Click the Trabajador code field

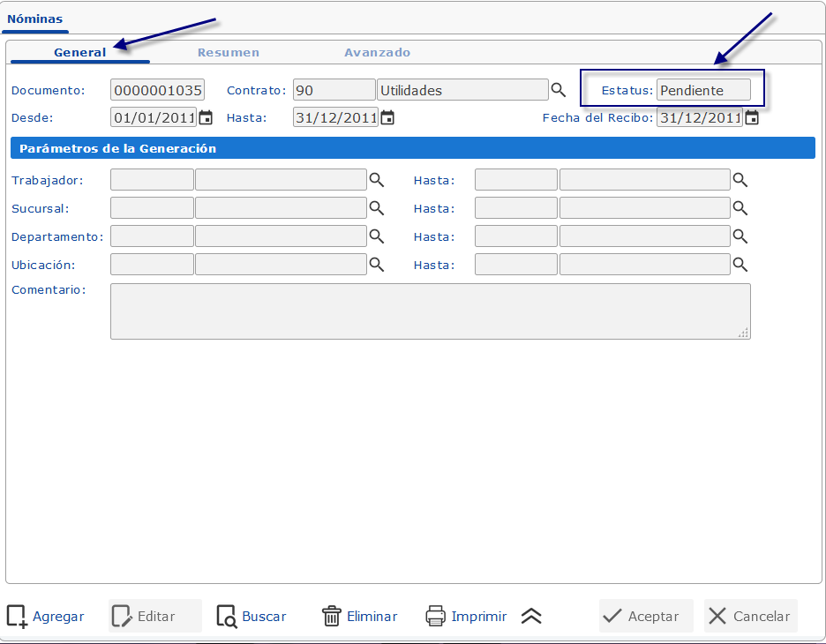(152, 180)
